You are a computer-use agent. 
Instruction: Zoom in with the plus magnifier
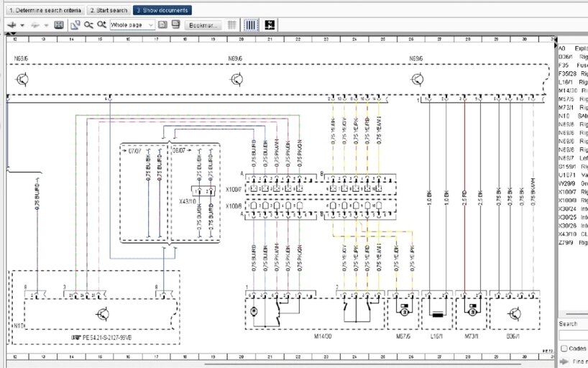[x=101, y=25]
